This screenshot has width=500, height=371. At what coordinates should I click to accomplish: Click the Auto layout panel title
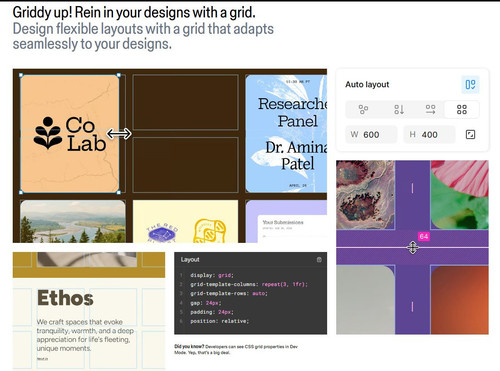pos(367,85)
